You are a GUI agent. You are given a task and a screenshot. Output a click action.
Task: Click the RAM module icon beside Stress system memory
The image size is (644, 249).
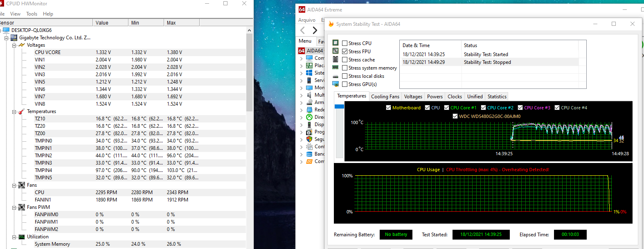[336, 68]
